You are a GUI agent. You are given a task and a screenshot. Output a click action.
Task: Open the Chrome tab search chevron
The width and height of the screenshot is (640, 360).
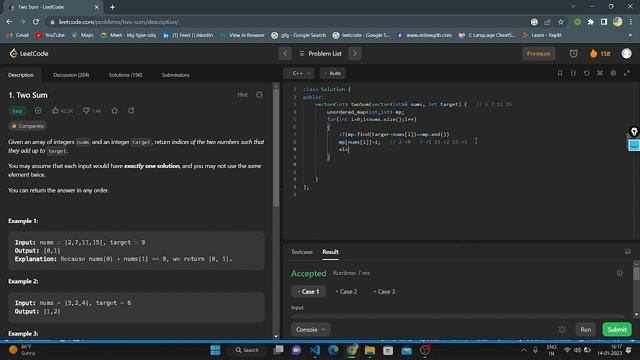point(573,7)
